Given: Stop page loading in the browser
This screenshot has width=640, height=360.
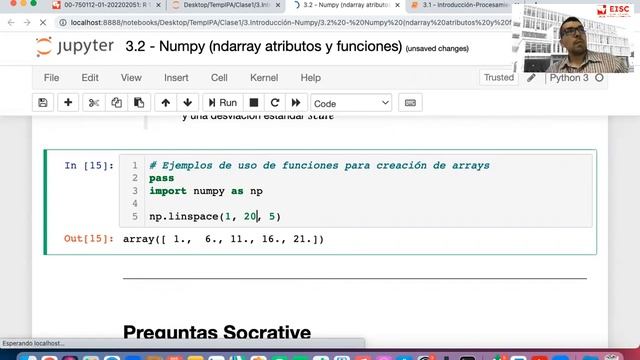Looking at the screenshot, I should tap(43, 23).
